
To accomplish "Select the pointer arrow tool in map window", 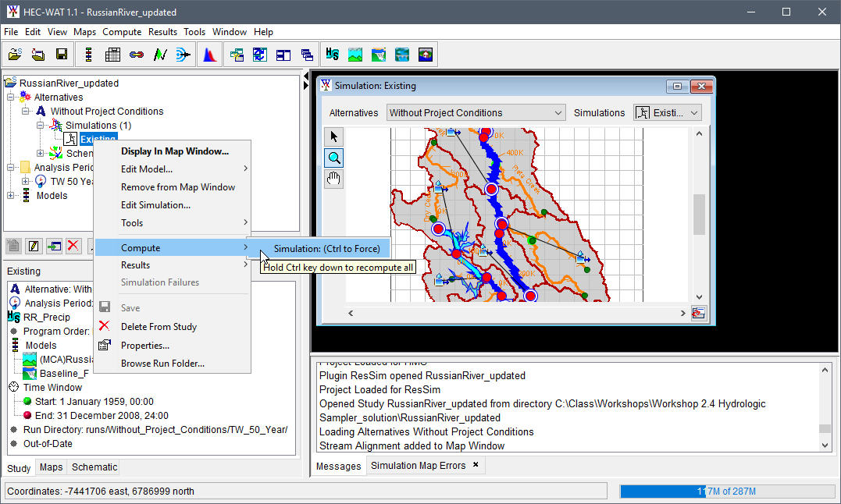I will tap(333, 137).
